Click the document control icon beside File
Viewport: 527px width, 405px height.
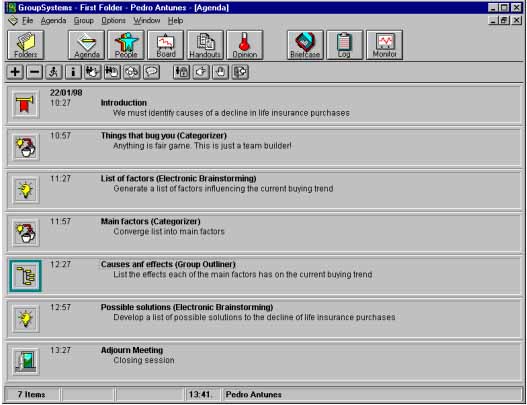13,21
